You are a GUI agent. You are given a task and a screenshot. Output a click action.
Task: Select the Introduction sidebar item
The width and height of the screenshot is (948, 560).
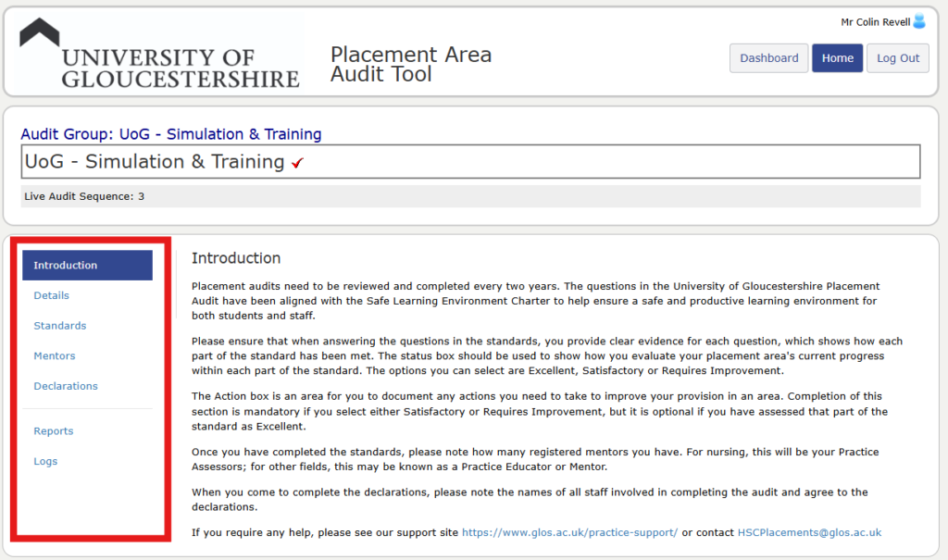(x=88, y=265)
